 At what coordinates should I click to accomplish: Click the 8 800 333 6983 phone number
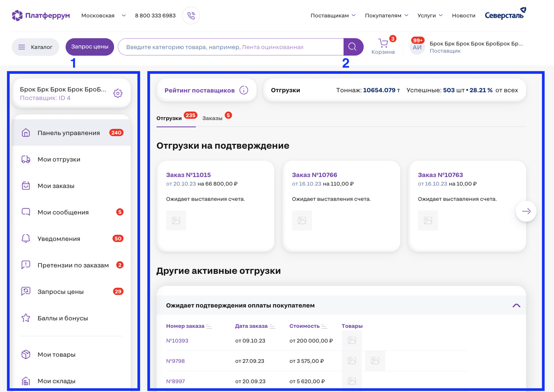(155, 15)
